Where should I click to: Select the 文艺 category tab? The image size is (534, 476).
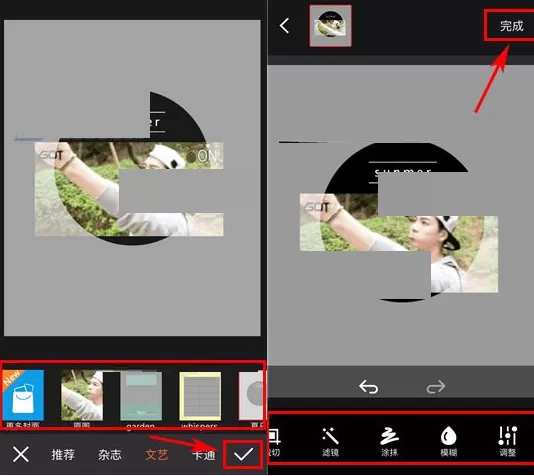point(156,455)
